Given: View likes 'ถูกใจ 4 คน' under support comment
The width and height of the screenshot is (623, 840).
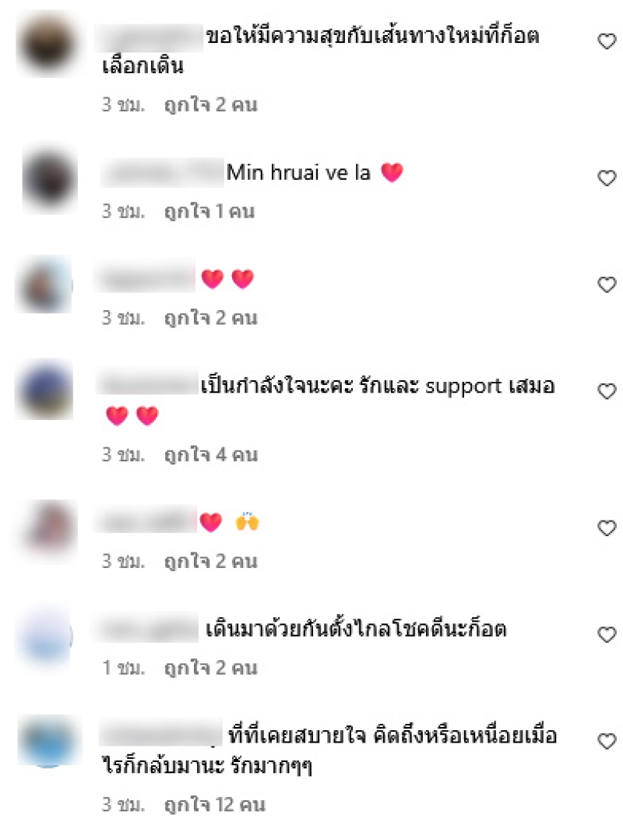Looking at the screenshot, I should [x=211, y=455].
